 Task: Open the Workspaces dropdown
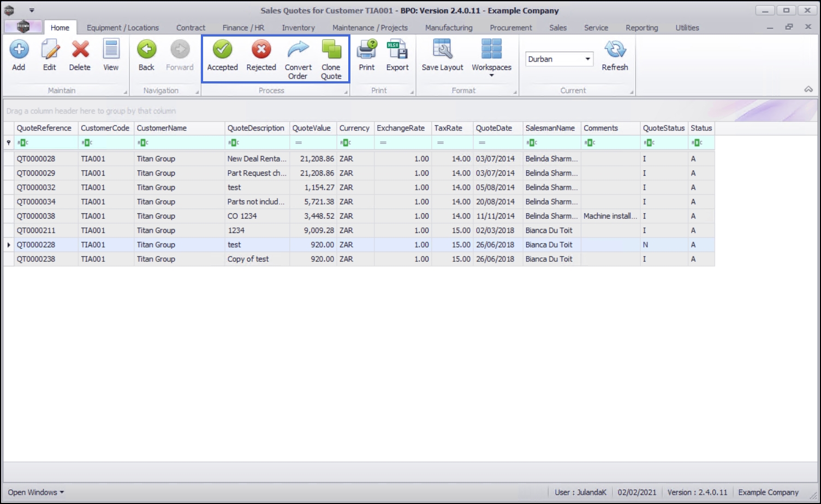pos(491,58)
